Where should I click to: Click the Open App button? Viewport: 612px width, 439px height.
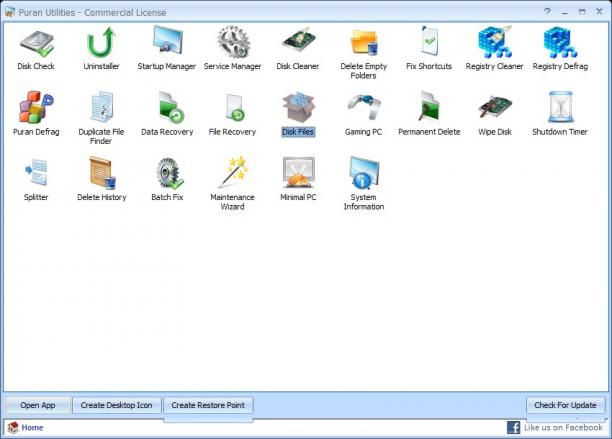[x=38, y=405]
